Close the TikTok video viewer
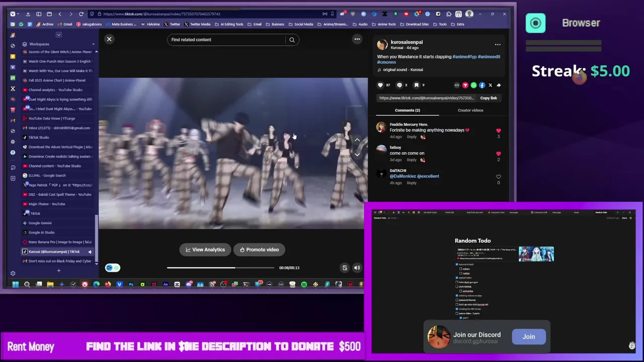 [x=109, y=39]
